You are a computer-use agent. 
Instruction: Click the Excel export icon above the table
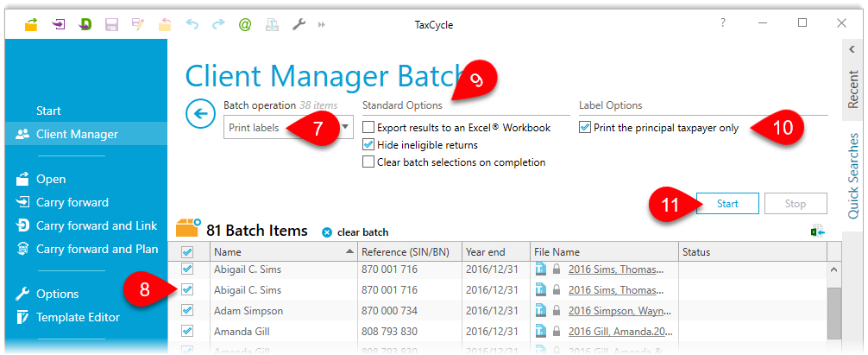click(x=818, y=232)
